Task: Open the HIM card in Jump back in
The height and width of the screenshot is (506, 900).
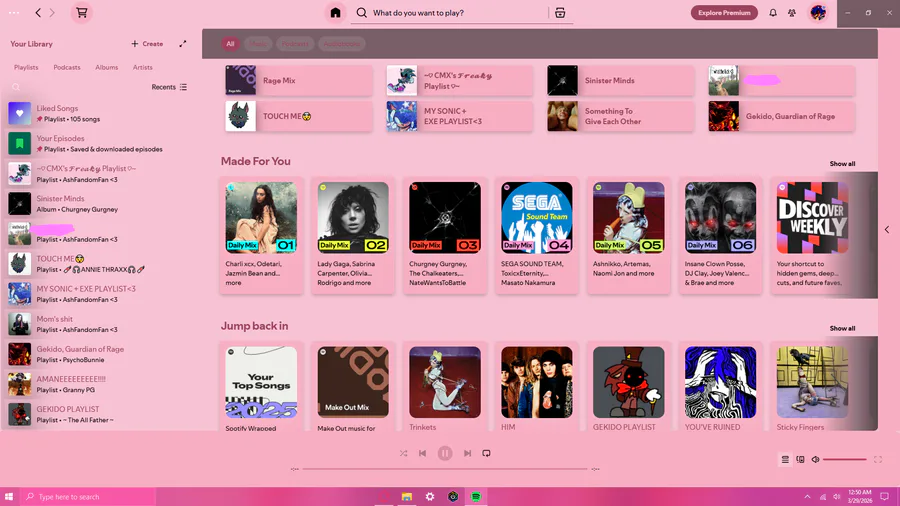Action: [x=537, y=387]
